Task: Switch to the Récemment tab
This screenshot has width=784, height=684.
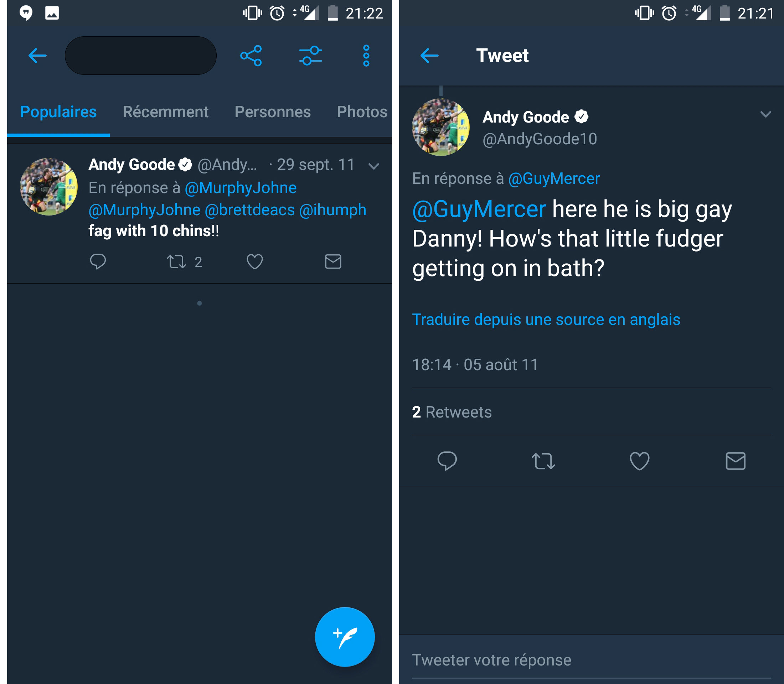Action: point(165,112)
